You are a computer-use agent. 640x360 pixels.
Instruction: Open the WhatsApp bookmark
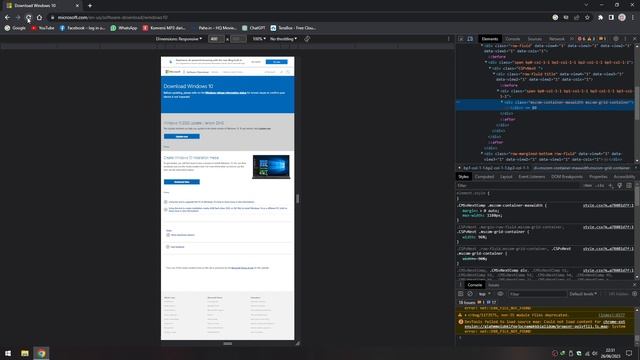point(124,28)
